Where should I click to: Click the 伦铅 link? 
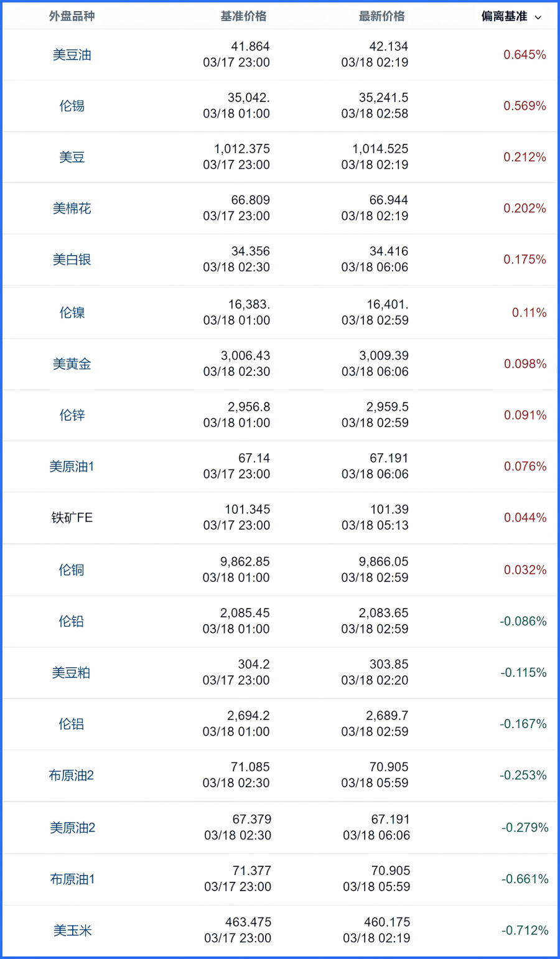[x=72, y=621]
